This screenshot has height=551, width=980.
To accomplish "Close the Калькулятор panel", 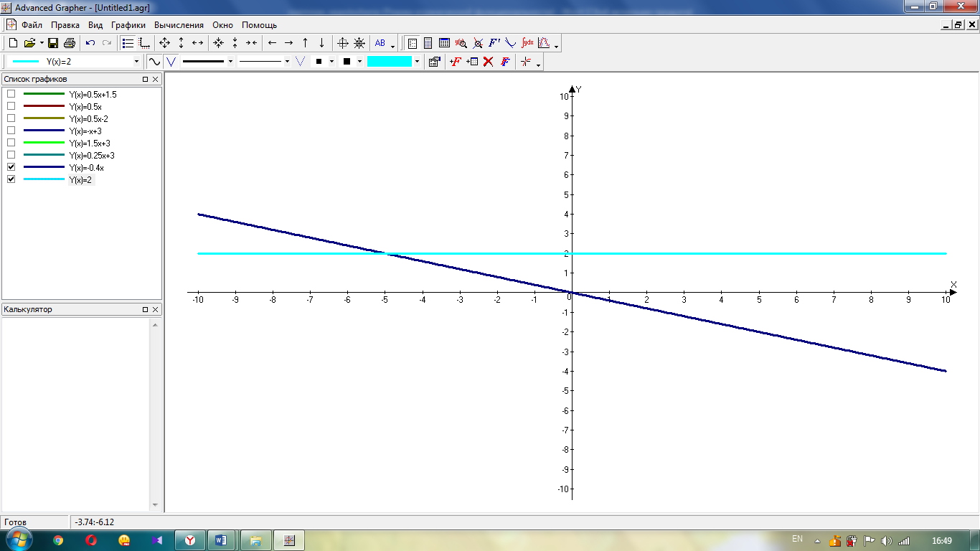I will [156, 309].
